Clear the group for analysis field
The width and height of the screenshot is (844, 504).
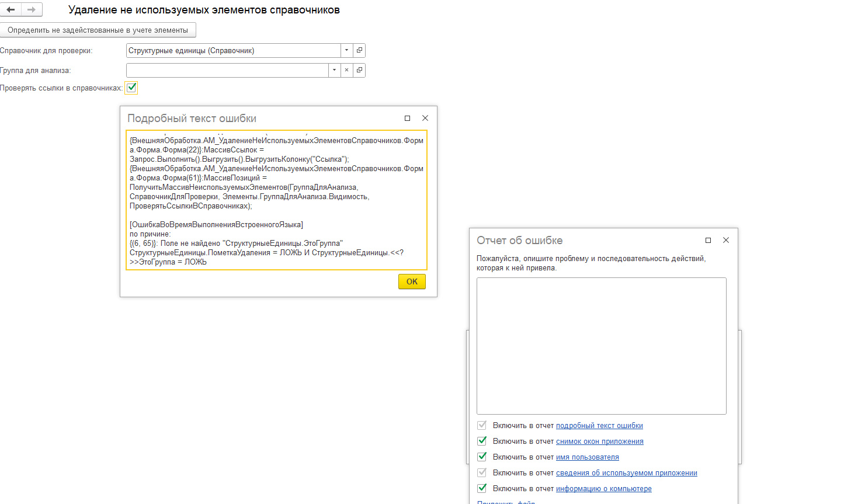346,70
